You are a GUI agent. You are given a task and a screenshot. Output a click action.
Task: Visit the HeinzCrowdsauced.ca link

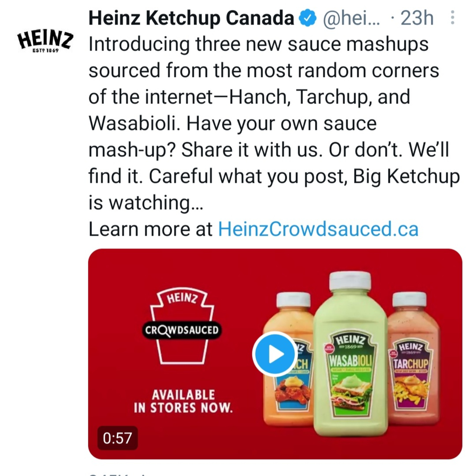click(x=318, y=229)
